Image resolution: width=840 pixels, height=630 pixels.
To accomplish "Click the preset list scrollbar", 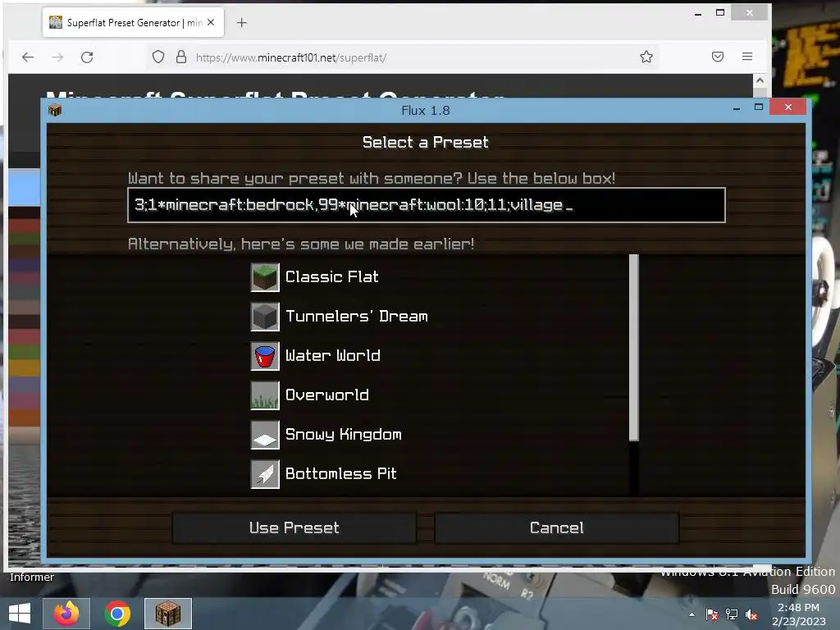I will click(634, 347).
